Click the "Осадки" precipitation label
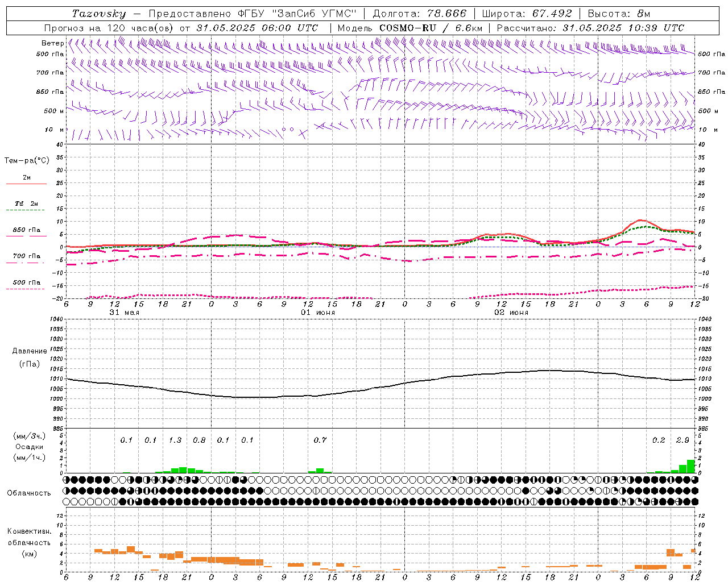The image size is (728, 582). 28,447
